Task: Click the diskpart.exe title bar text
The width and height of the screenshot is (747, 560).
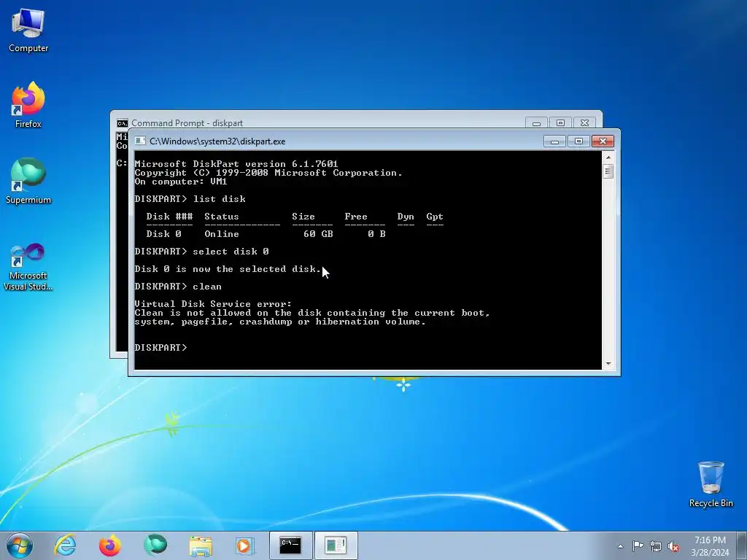Action: coord(217,141)
